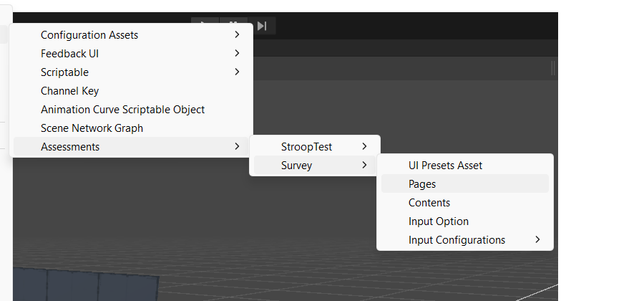Click the chevron next to Survey
644x301 pixels.
[x=365, y=165]
